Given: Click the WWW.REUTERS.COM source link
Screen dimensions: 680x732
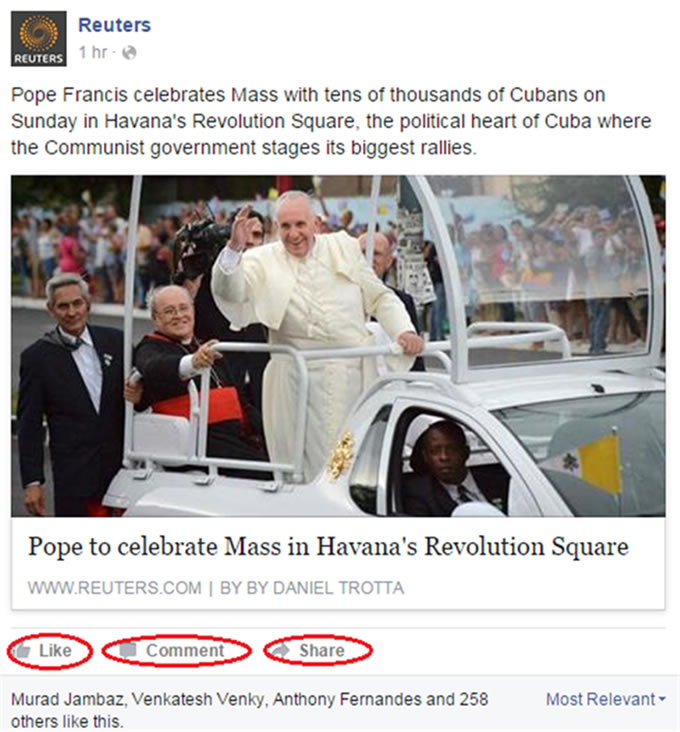Looking at the screenshot, I should (x=115, y=588).
